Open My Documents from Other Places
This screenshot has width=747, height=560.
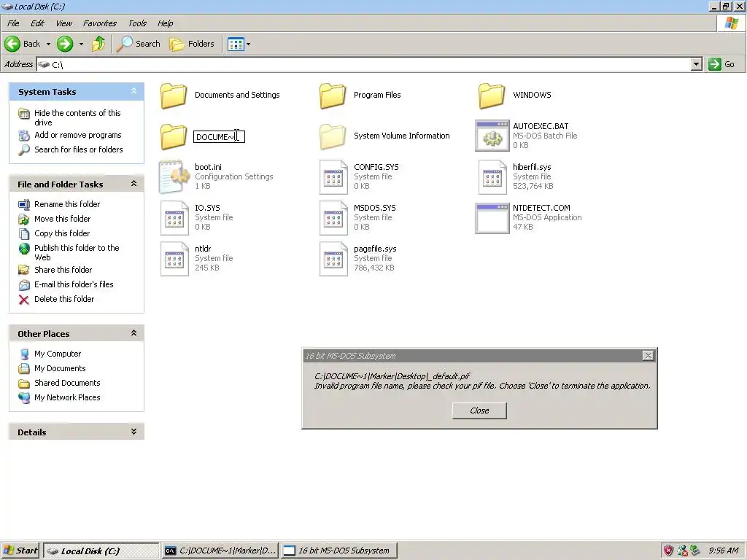[x=60, y=368]
